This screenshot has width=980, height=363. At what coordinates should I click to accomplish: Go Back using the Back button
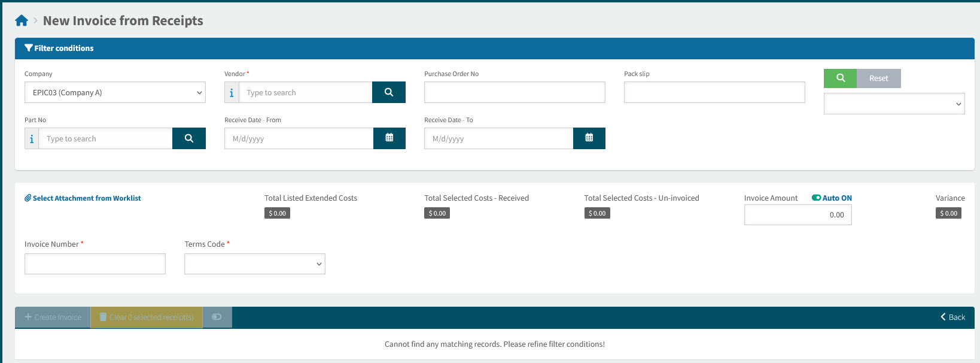(952, 317)
